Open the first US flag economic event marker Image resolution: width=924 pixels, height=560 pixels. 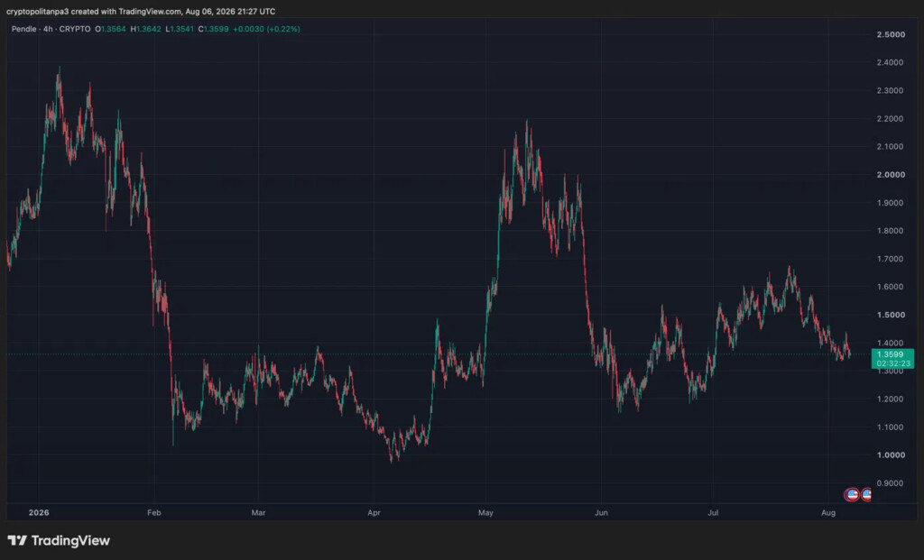point(852,495)
